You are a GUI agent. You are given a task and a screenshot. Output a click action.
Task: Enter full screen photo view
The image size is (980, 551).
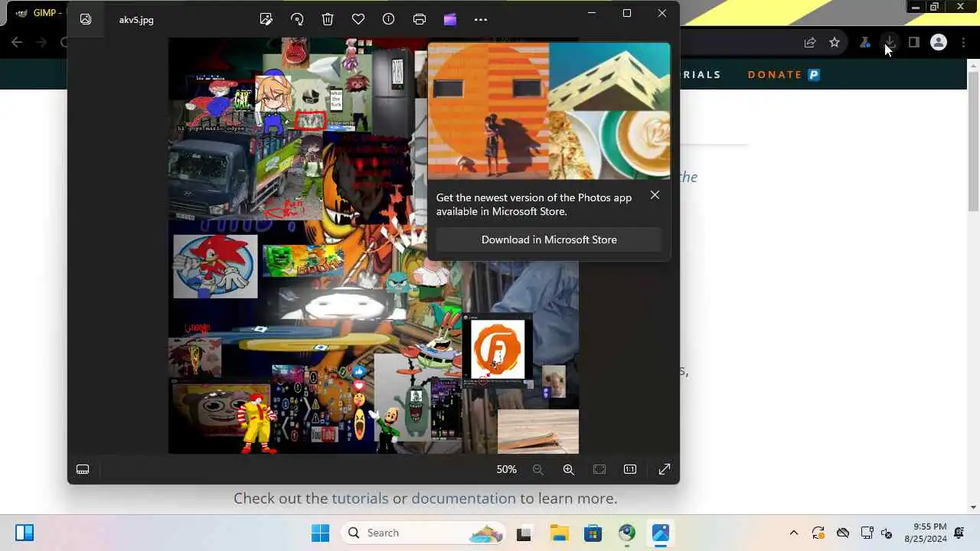tap(665, 469)
